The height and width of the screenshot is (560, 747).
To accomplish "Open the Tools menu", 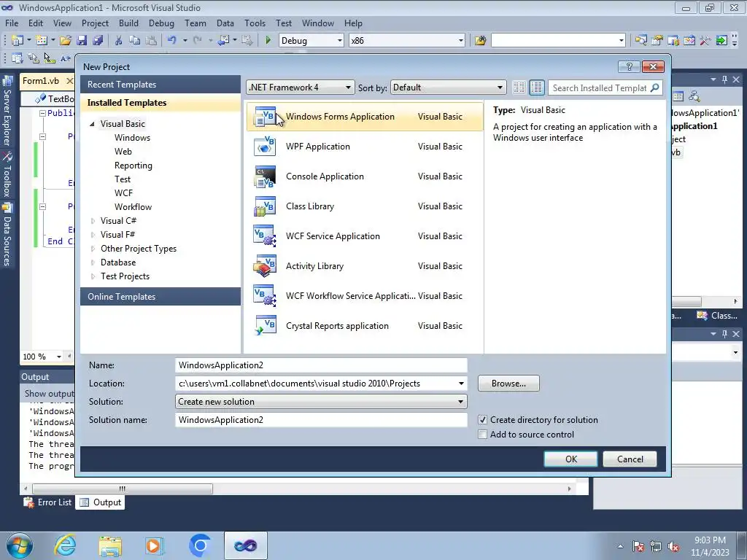I will (x=255, y=23).
